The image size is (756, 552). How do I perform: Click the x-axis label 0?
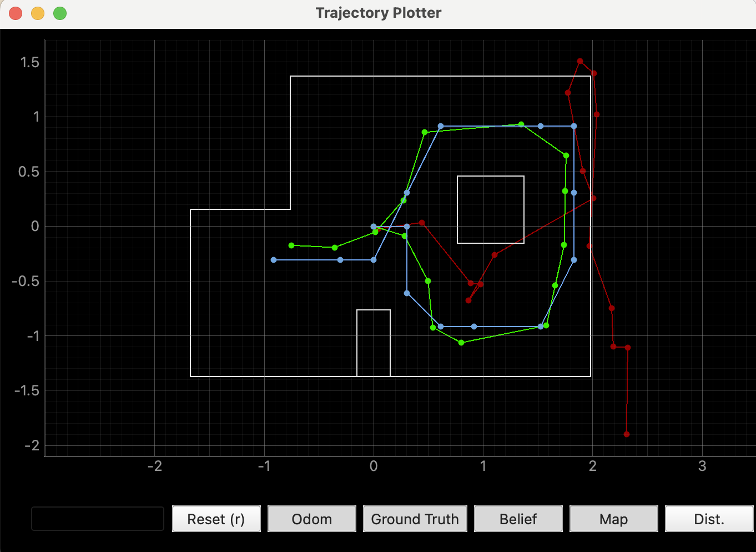[x=374, y=466]
